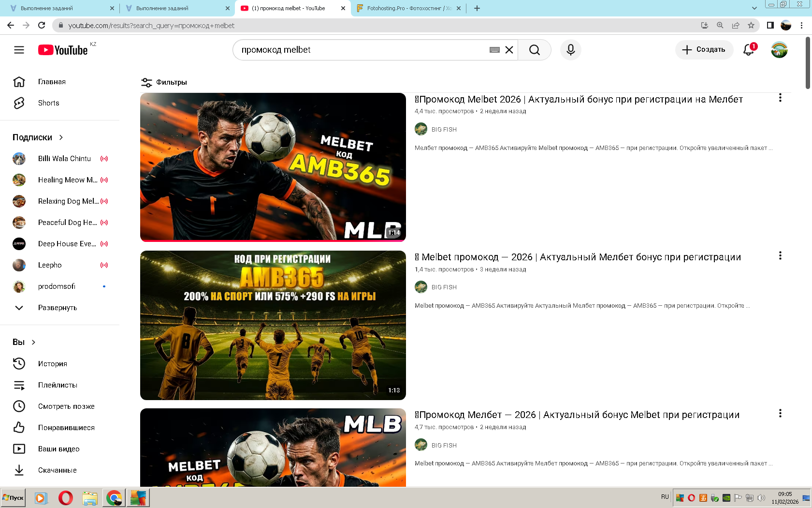
Task: Expand the Подписки section
Action: pos(38,137)
